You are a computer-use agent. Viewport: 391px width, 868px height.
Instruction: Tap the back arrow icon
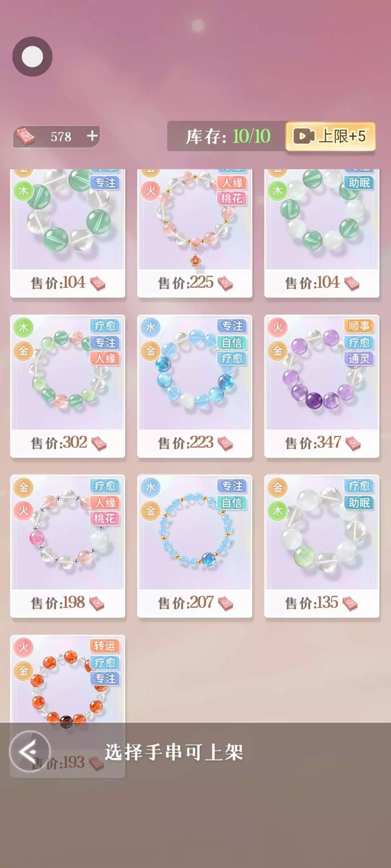(x=29, y=752)
